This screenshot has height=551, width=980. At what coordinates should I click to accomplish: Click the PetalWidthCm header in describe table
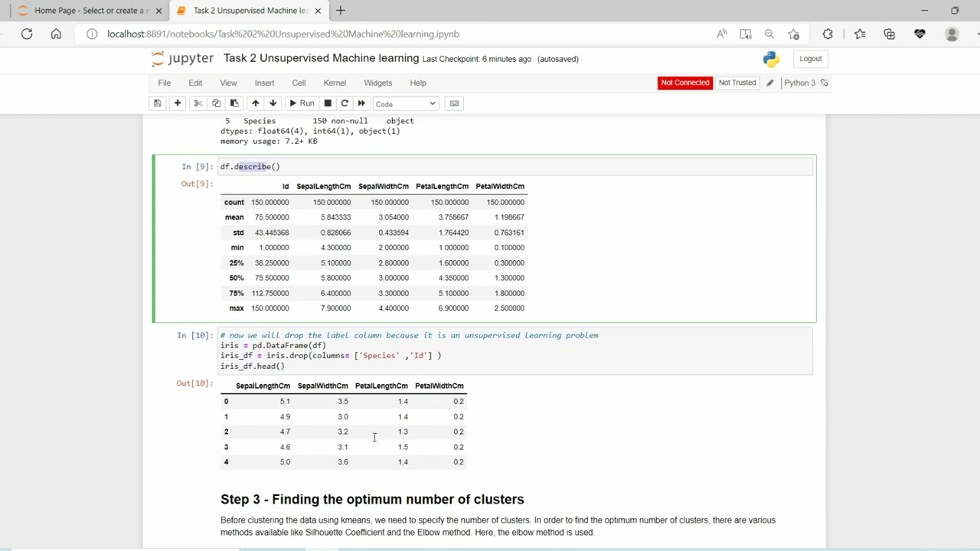[500, 187]
